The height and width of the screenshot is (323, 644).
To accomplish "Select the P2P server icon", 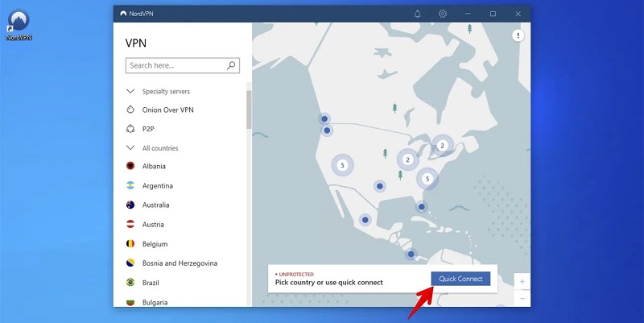I will click(x=130, y=128).
